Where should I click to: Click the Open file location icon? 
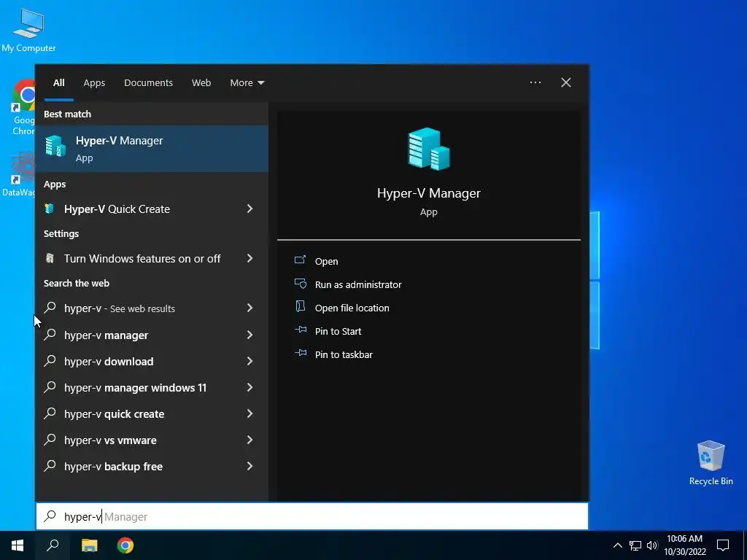coord(300,306)
